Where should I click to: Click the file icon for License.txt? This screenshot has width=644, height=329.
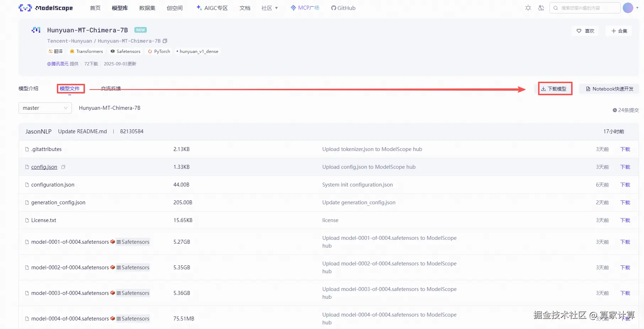pyautogui.click(x=27, y=220)
